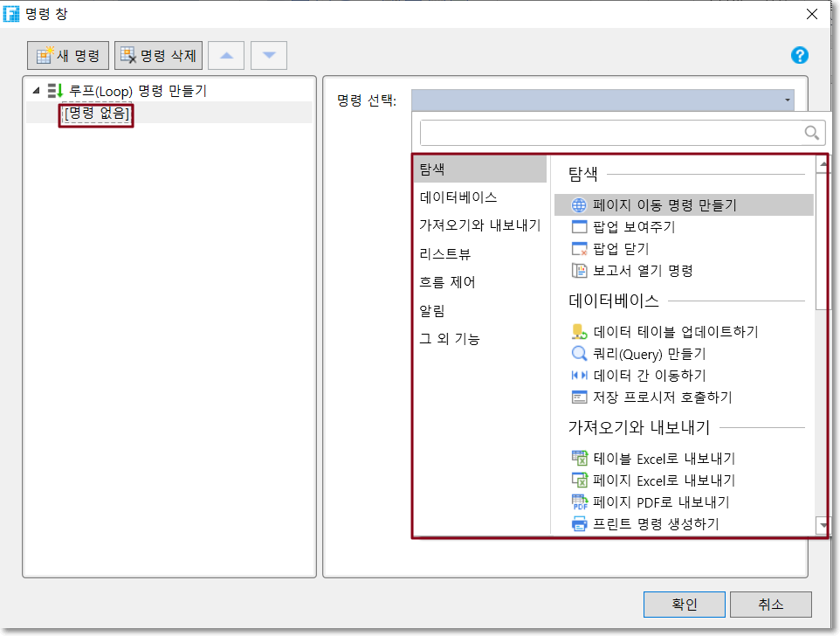Select the [명령 없음] tree item
The height and width of the screenshot is (636, 840).
96,114
